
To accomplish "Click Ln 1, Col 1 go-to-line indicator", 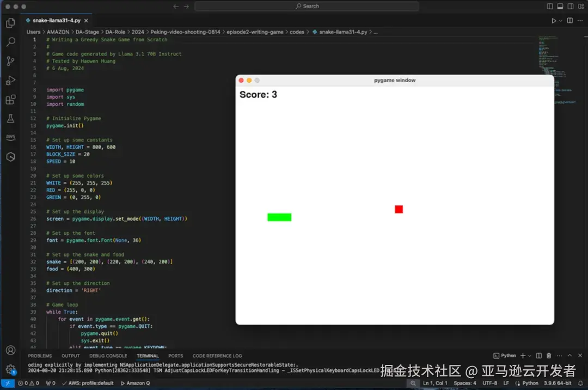I will (435, 383).
